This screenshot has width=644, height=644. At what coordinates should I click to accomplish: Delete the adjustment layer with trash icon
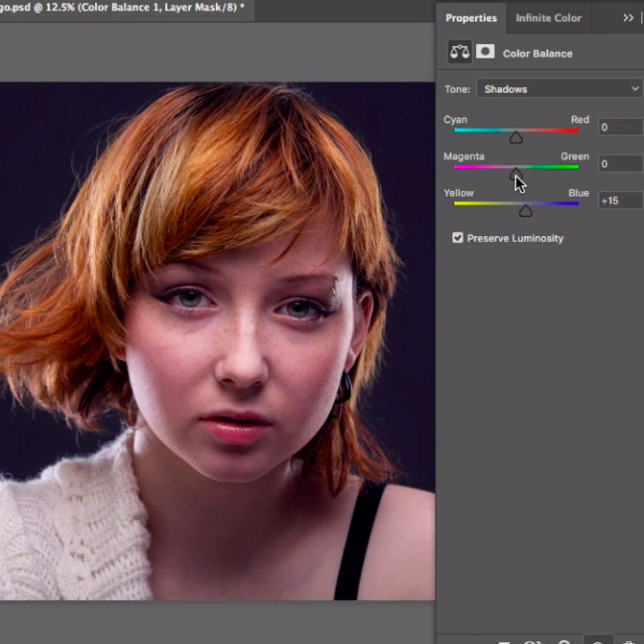coord(629,641)
